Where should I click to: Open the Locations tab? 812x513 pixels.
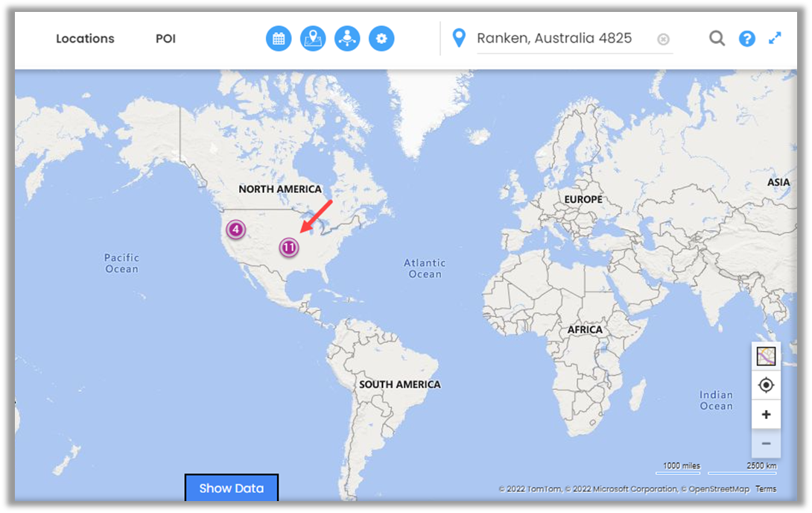pos(85,39)
